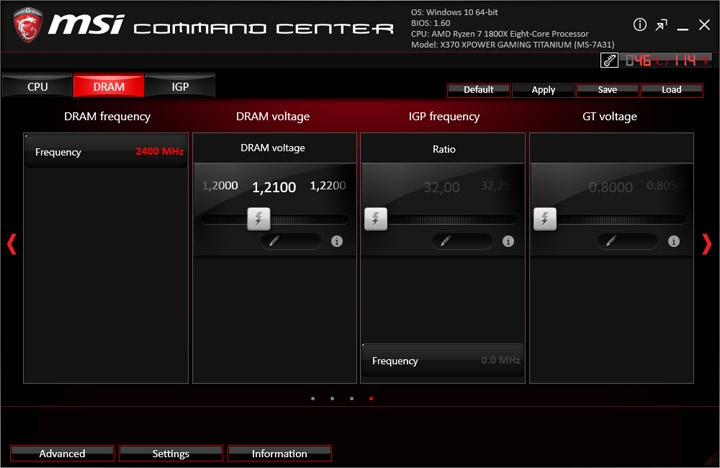Click the IGP Frequency 0.0 MHz row

coord(443,361)
